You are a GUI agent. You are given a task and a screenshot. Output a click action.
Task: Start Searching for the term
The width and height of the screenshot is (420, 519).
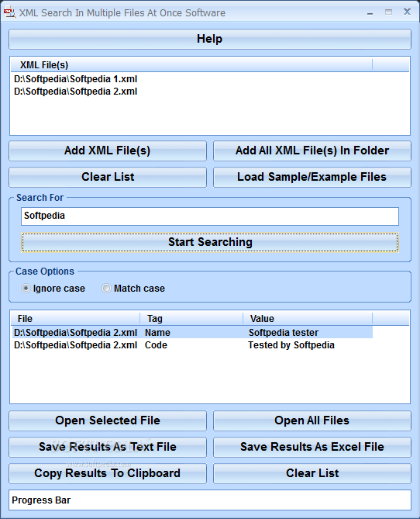(x=210, y=242)
